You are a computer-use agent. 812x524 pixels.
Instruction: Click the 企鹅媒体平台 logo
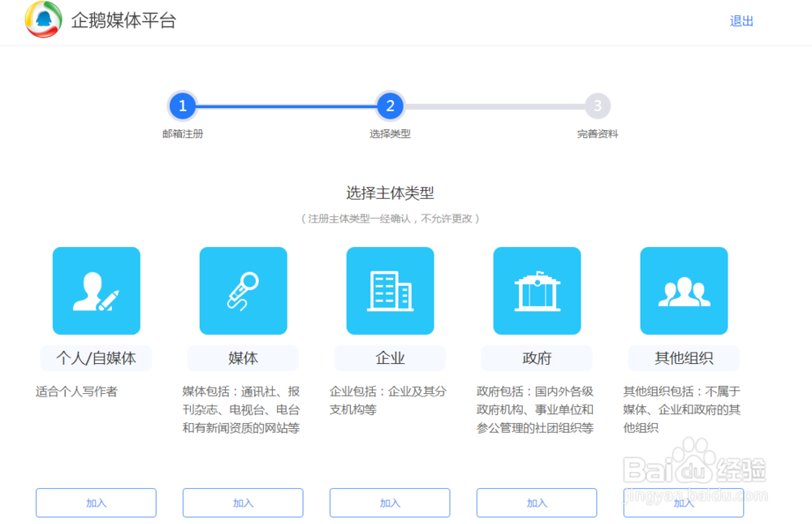(x=93, y=22)
